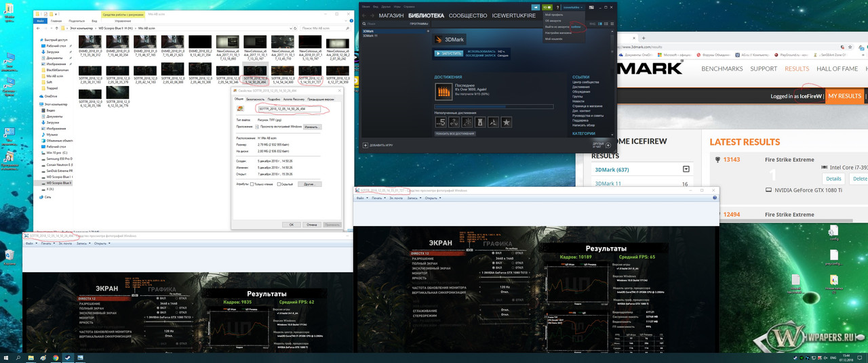Open Центр сообщества link in Steam
The height and width of the screenshot is (363, 868).
[x=585, y=82]
